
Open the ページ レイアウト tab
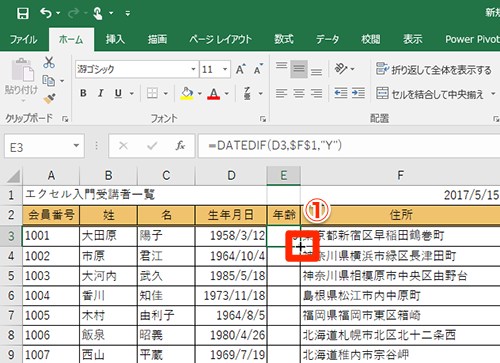[x=220, y=39]
